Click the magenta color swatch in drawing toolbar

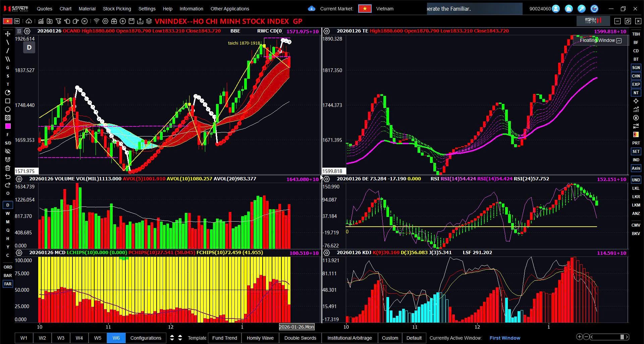coord(8,126)
